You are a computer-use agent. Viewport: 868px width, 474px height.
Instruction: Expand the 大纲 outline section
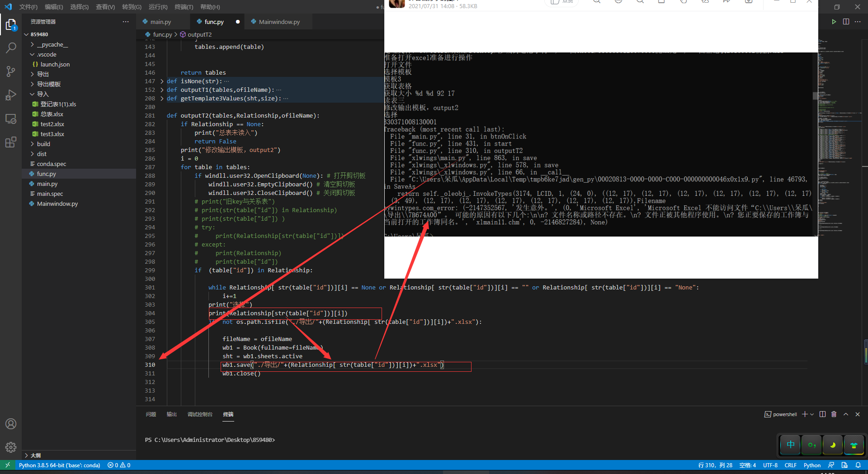[35, 455]
